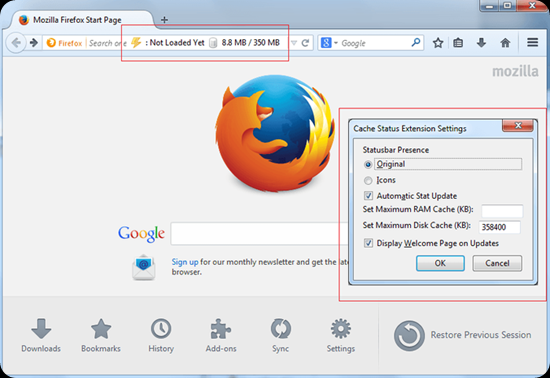Image resolution: width=550 pixels, height=378 pixels.
Task: Open Sync from the start page launcher
Action: tap(281, 335)
